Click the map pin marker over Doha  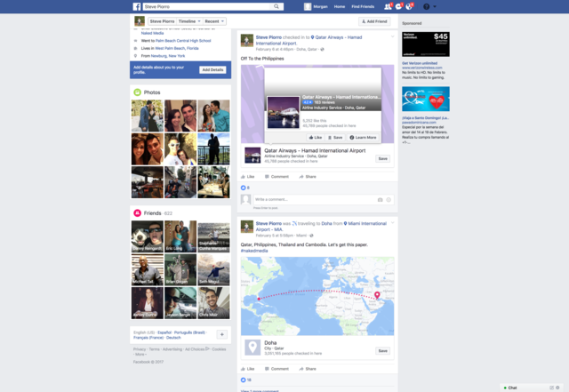tap(377, 295)
